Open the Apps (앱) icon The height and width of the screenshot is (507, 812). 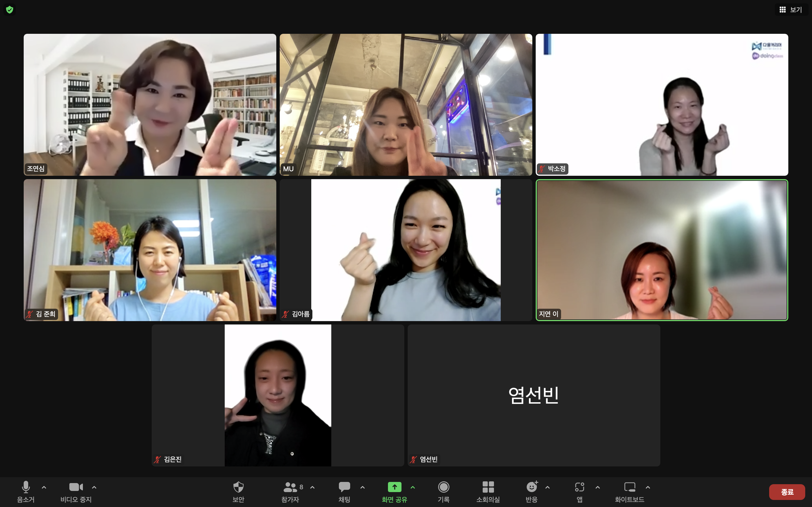(x=579, y=487)
